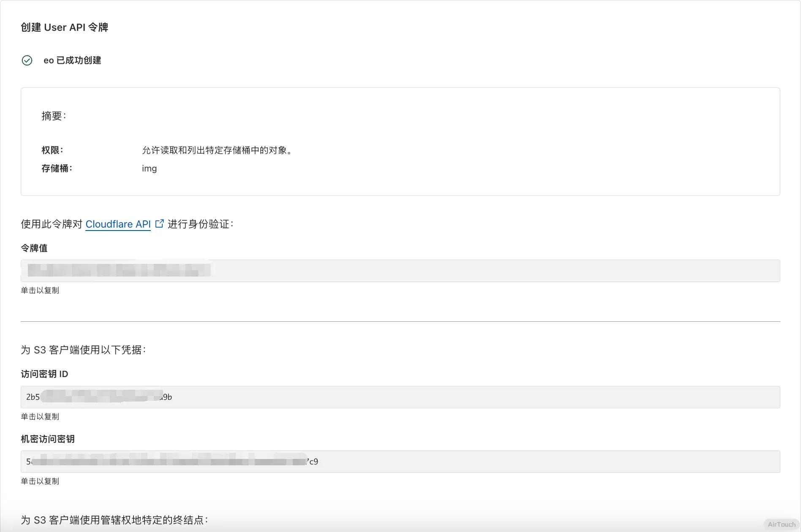Click the permission description 允许读取和列出特定存储桶中的对象
The image size is (801, 532).
218,150
